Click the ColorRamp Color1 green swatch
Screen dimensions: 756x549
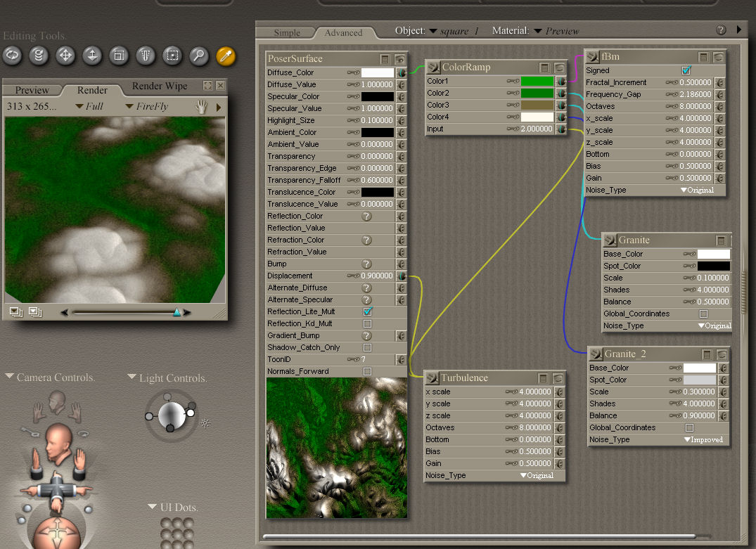(537, 82)
